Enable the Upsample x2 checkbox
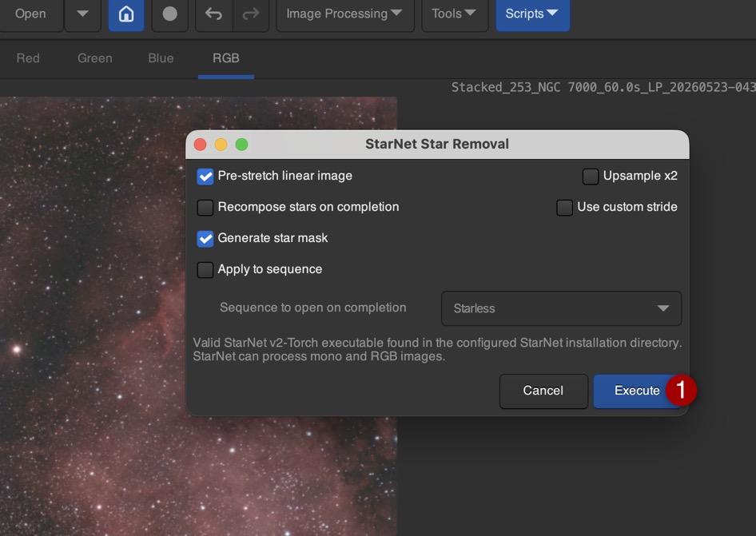This screenshot has height=536, width=756. [590, 177]
